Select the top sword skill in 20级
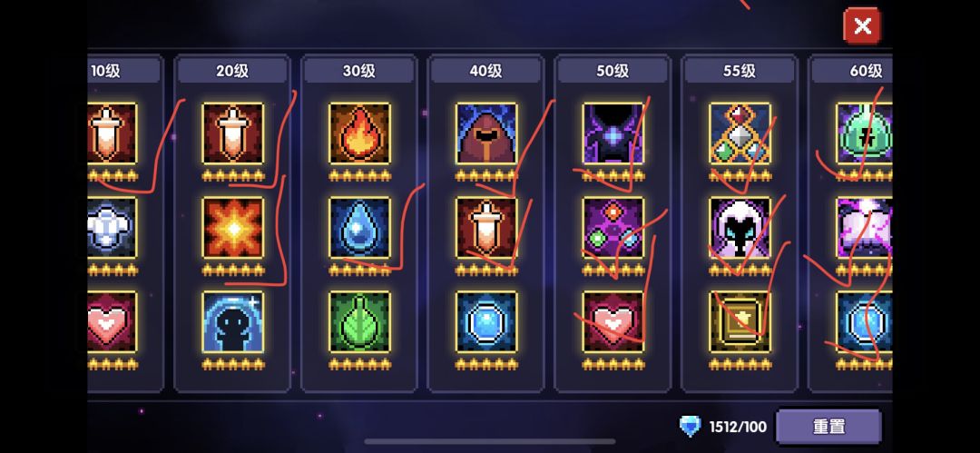 (x=233, y=133)
